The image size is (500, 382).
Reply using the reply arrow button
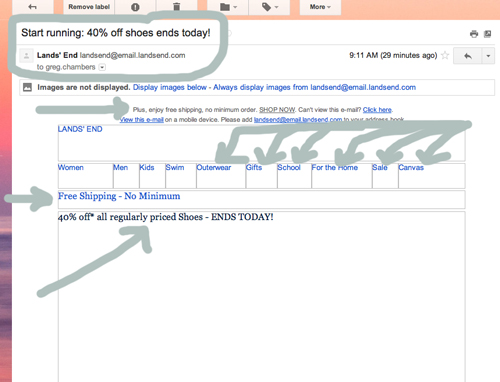[468, 56]
